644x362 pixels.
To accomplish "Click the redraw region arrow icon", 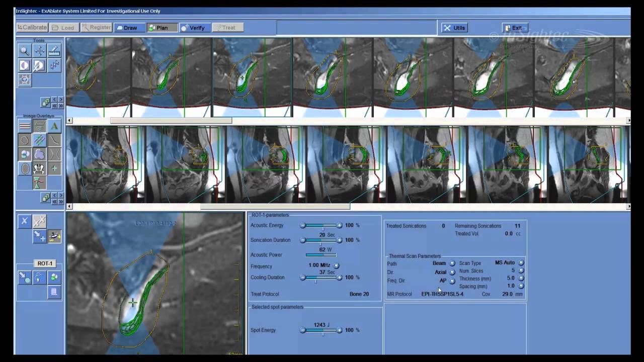I will click(x=39, y=277).
